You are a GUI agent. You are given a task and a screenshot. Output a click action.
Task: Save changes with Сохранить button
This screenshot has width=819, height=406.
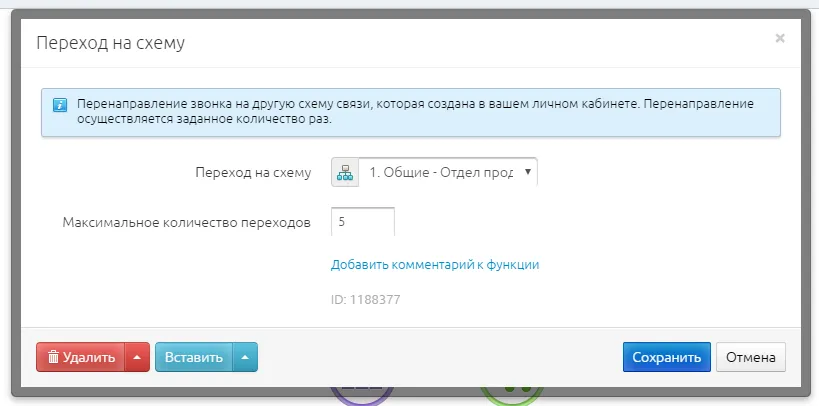click(x=666, y=357)
